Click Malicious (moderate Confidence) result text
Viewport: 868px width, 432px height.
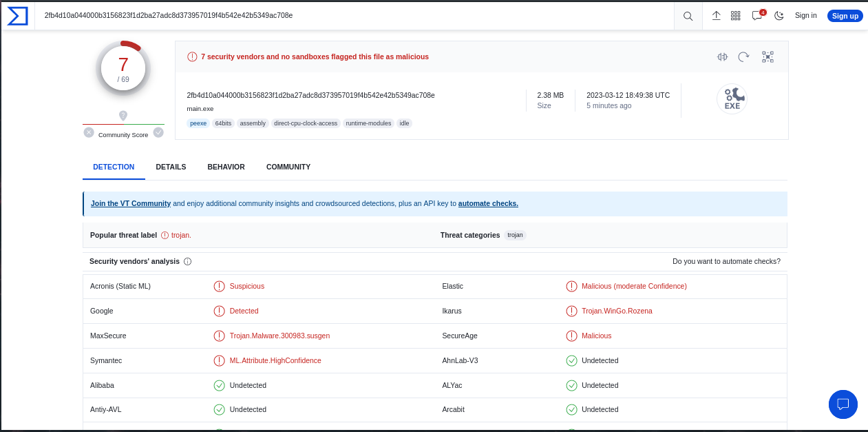click(x=634, y=286)
